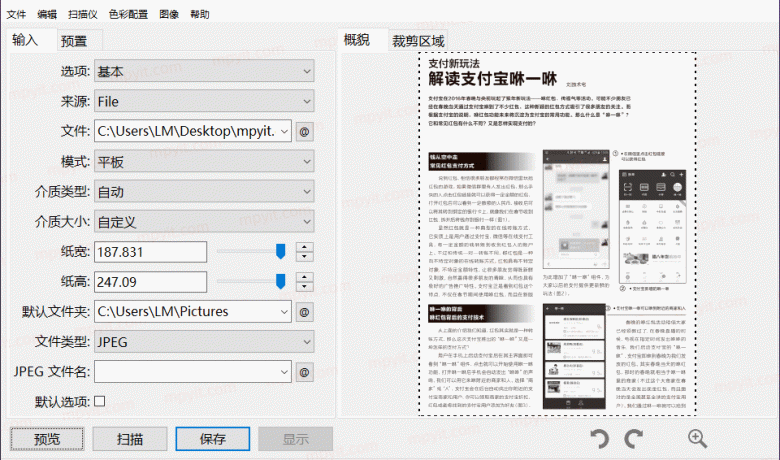Open the 图像 menu
Screen dimensions: 780x460
pos(169,14)
